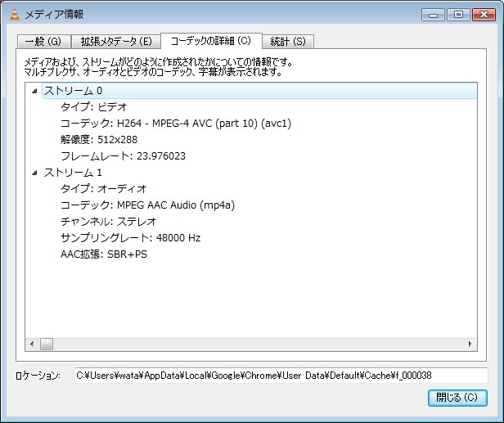Switch to the 統計 (S) tab

[x=288, y=41]
